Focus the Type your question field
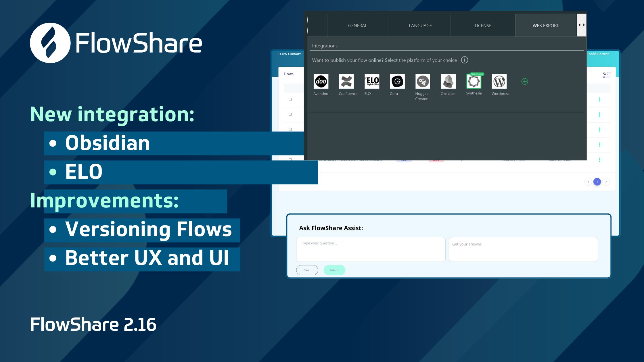The height and width of the screenshot is (362, 644). 371,249
